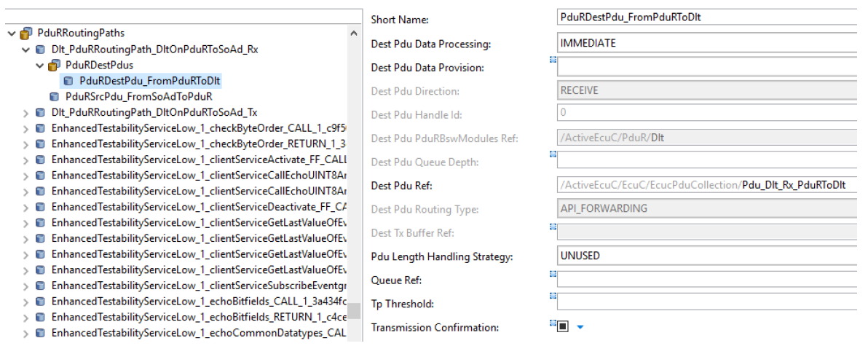Click the Queue Ref field marker icon

(x=553, y=273)
